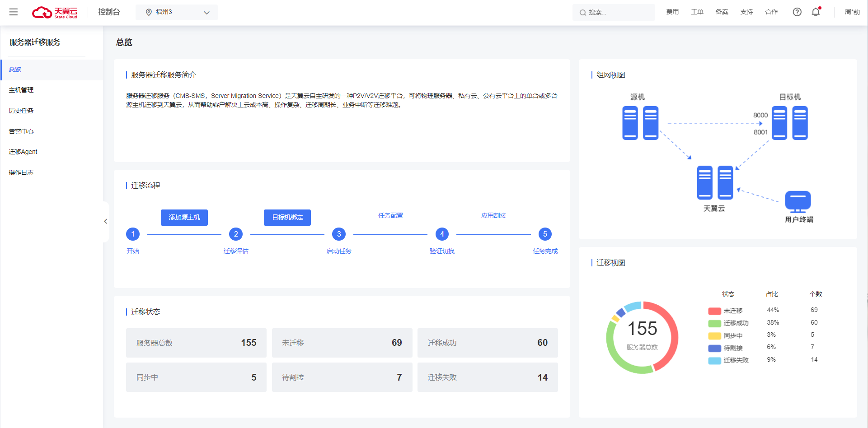
Task: Click the 天翼云 server icon
Action: pyautogui.click(x=715, y=182)
